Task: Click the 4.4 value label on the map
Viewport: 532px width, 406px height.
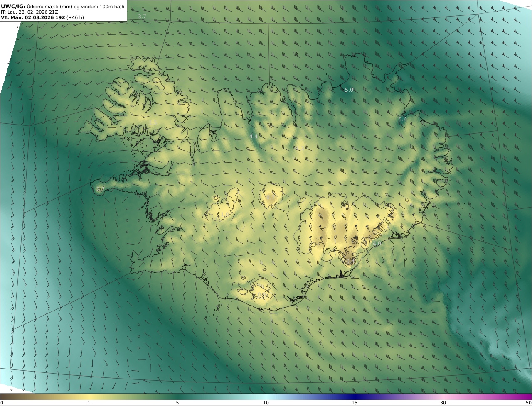Action: pos(254,136)
